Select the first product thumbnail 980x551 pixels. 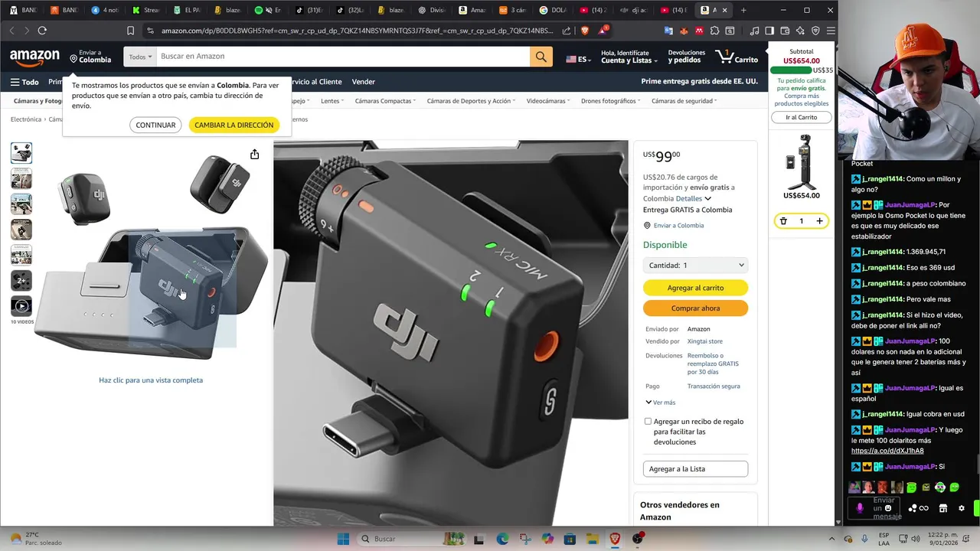[x=21, y=153]
